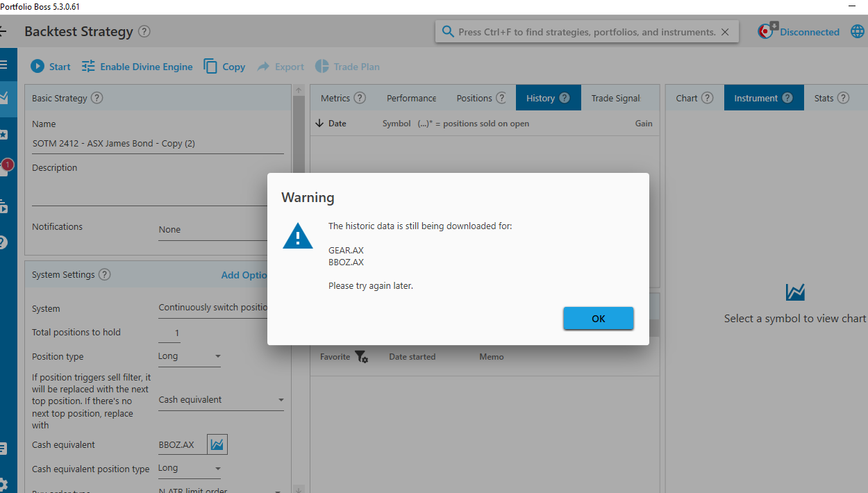Open the Cash equivalent replacement dropdown
868x493 pixels.
[281, 400]
